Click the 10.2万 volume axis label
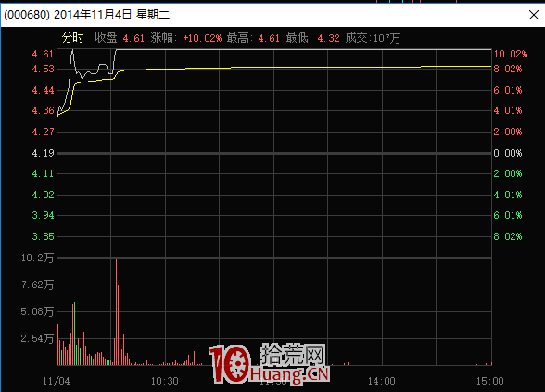The height and width of the screenshot is (392, 545). coord(37,258)
